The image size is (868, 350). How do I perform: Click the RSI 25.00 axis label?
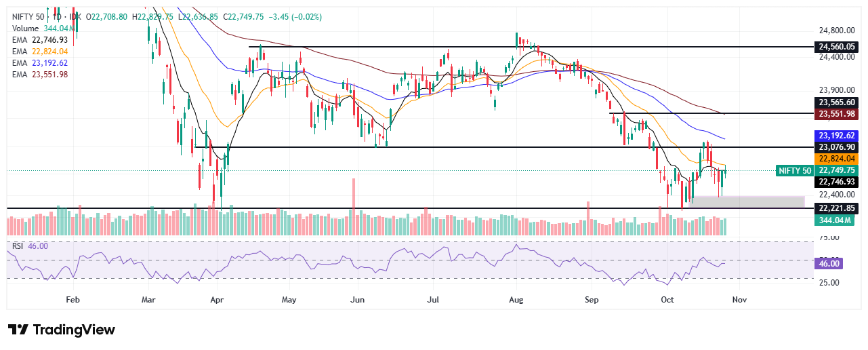point(829,283)
